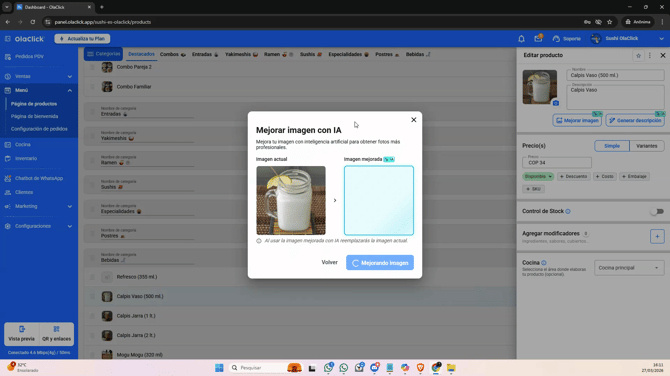The height and width of the screenshot is (376, 670).
Task: Switch to the Destacados tab
Action: point(141,54)
